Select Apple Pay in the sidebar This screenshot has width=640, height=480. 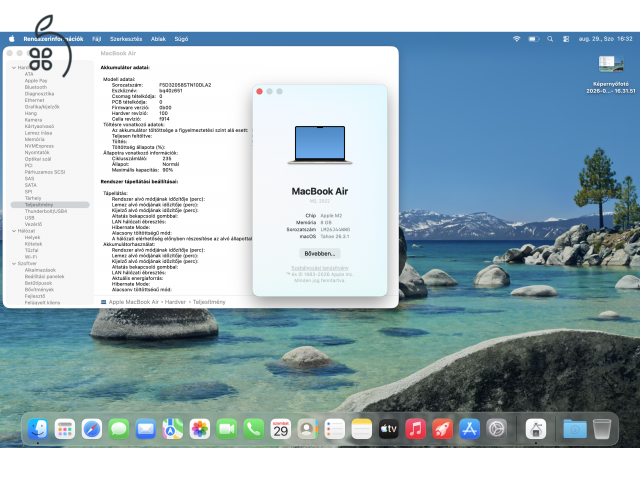coord(36,81)
